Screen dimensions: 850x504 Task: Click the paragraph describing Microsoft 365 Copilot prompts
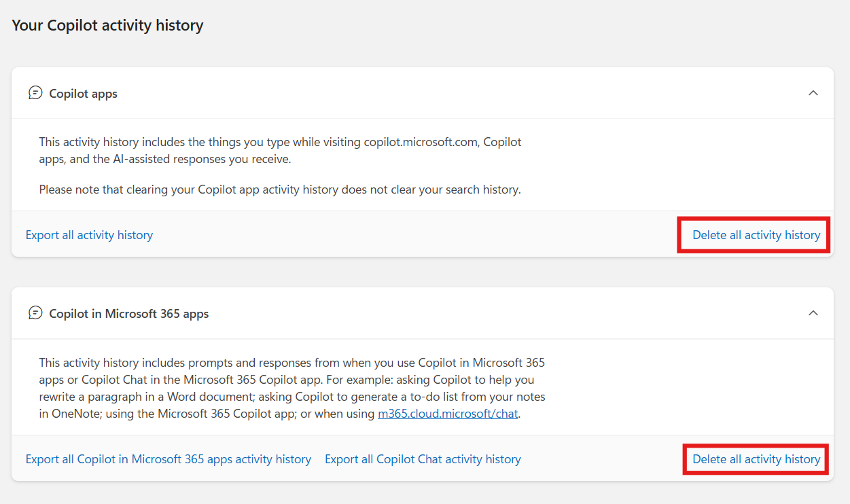[291, 388]
